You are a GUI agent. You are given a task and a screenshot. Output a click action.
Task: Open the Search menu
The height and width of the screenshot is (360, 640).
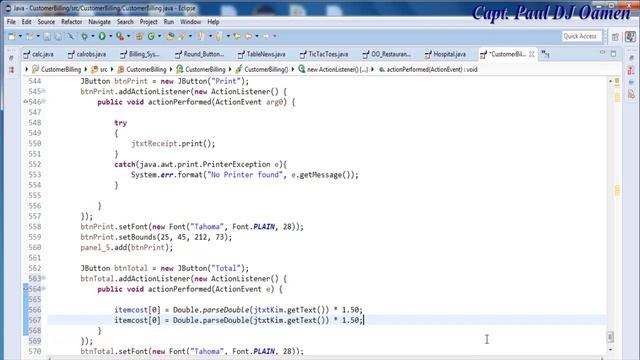pyautogui.click(x=125, y=22)
